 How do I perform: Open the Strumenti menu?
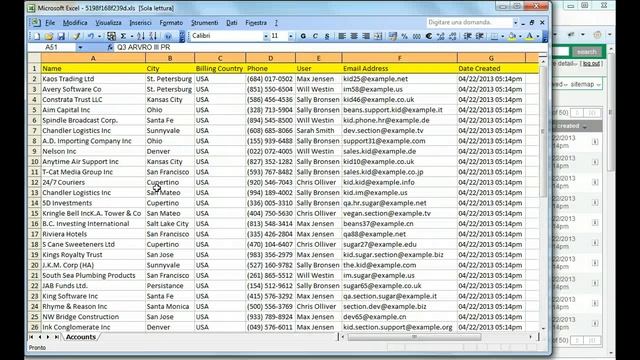pos(204,23)
